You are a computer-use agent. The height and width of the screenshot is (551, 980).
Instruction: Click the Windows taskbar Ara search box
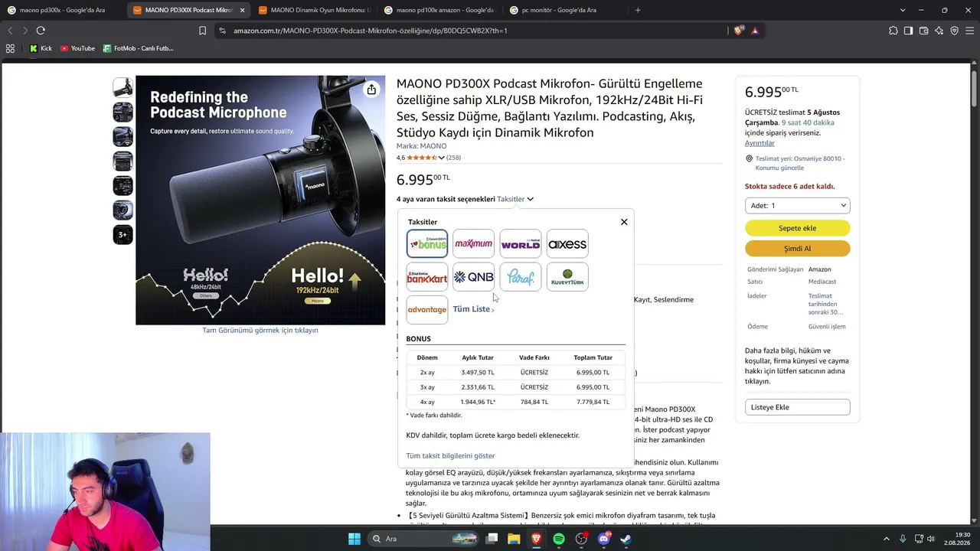coord(424,539)
